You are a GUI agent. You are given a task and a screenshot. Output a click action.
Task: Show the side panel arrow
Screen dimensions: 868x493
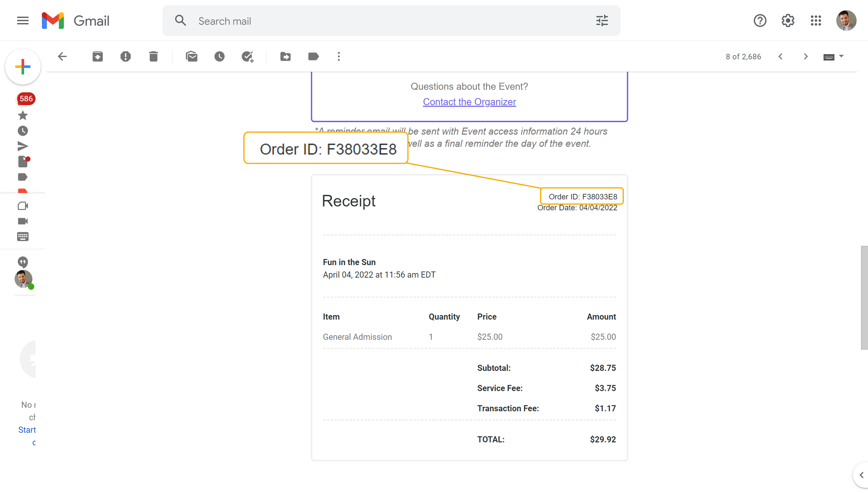[861, 475]
